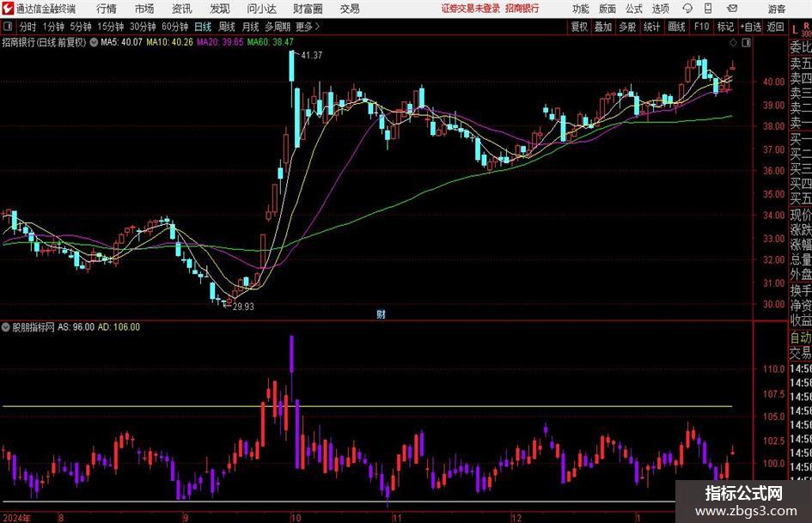Switch to the 月线 monthly tab
812x523 pixels.
click(x=250, y=27)
